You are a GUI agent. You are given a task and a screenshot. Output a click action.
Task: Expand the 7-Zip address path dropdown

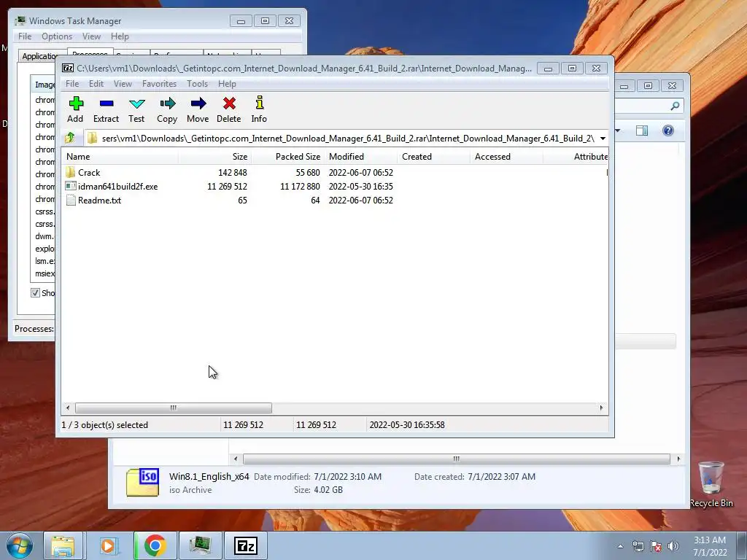point(602,138)
